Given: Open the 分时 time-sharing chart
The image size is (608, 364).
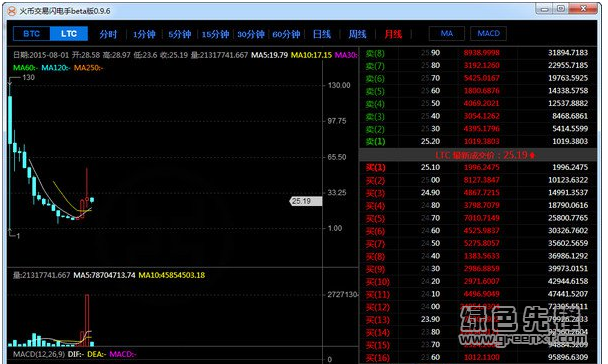Looking at the screenshot, I should tap(108, 35).
